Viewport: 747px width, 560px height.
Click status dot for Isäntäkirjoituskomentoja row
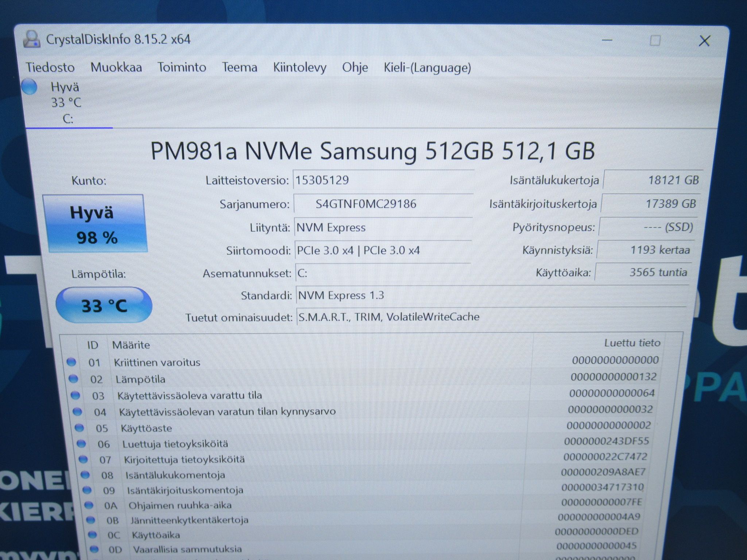tap(87, 490)
